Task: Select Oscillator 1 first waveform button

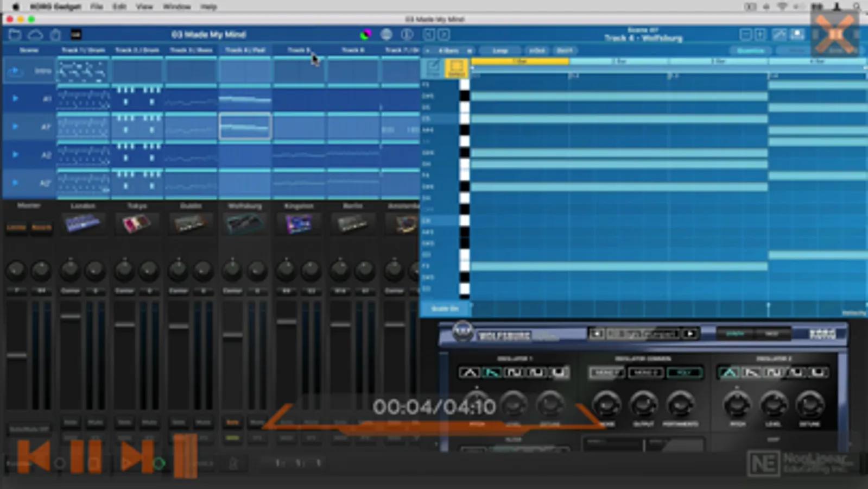Action: (470, 373)
